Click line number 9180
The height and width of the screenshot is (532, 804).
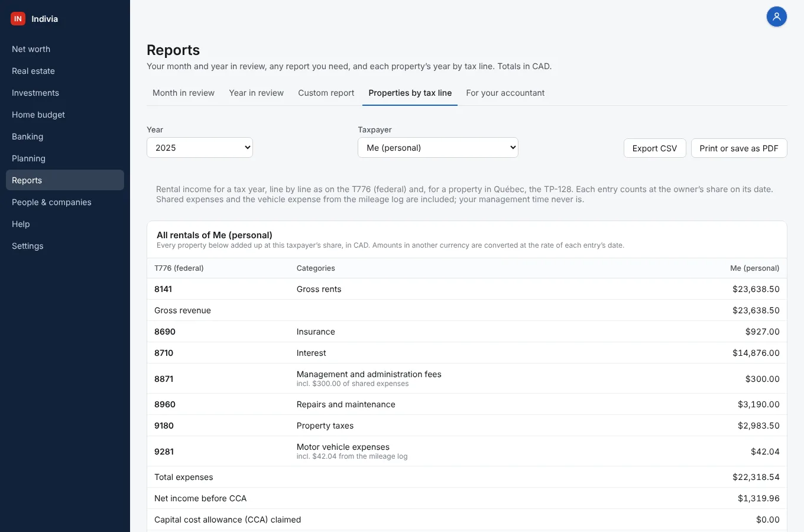164,426
